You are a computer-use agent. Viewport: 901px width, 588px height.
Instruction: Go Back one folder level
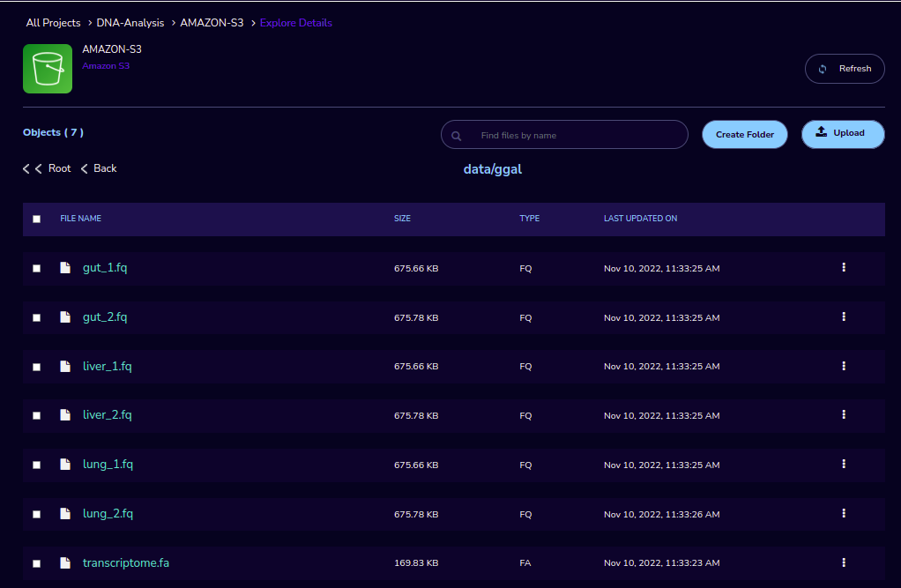(99, 168)
